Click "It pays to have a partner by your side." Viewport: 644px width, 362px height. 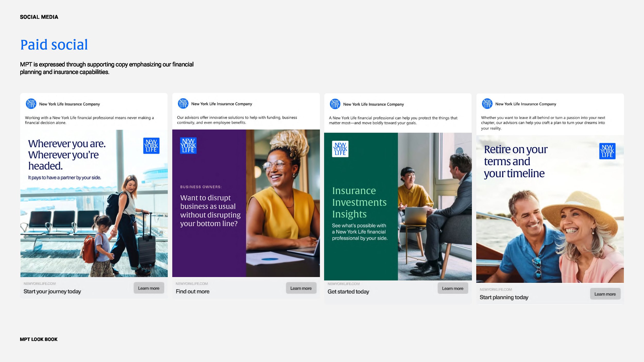coord(64,178)
